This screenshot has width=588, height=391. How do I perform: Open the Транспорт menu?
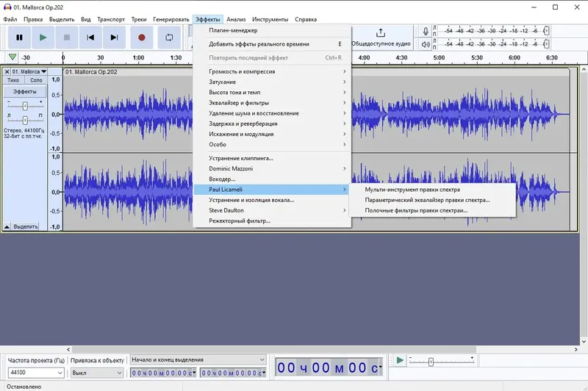(111, 20)
